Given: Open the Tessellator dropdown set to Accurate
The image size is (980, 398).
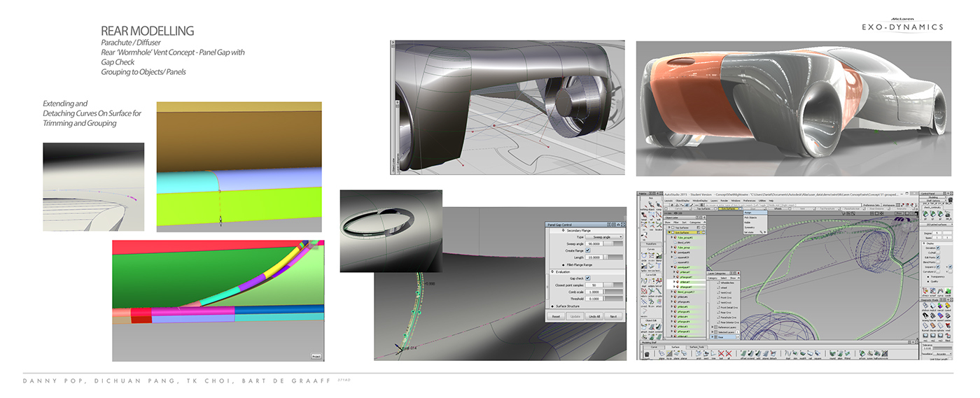Looking at the screenshot, I should 942,354.
